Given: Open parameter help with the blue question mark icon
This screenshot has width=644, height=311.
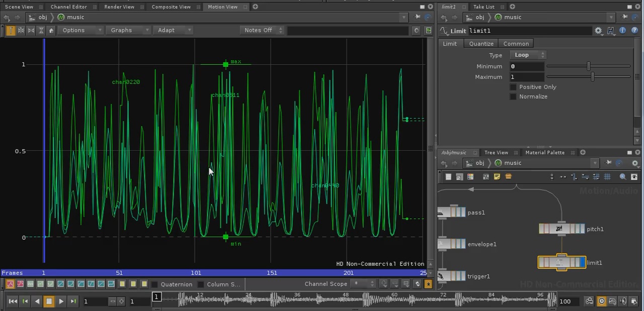Looking at the screenshot, I should pyautogui.click(x=634, y=31).
